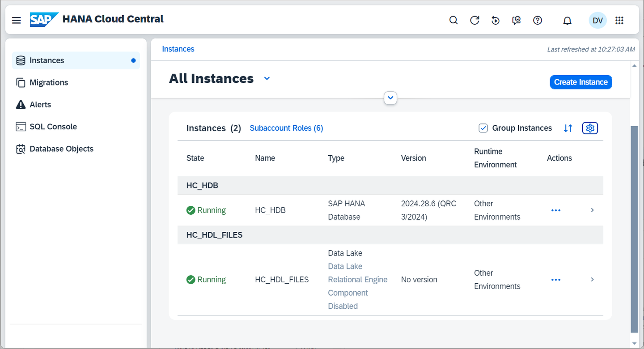644x349 pixels.
Task: Toggle the Group Instances checkbox
Action: pyautogui.click(x=483, y=128)
